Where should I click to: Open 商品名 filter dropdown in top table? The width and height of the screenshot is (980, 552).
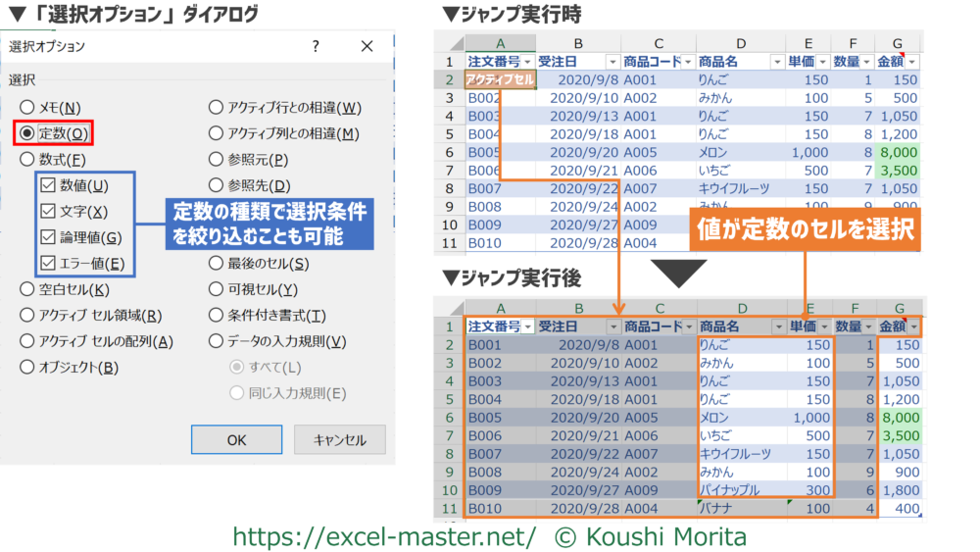point(776,61)
